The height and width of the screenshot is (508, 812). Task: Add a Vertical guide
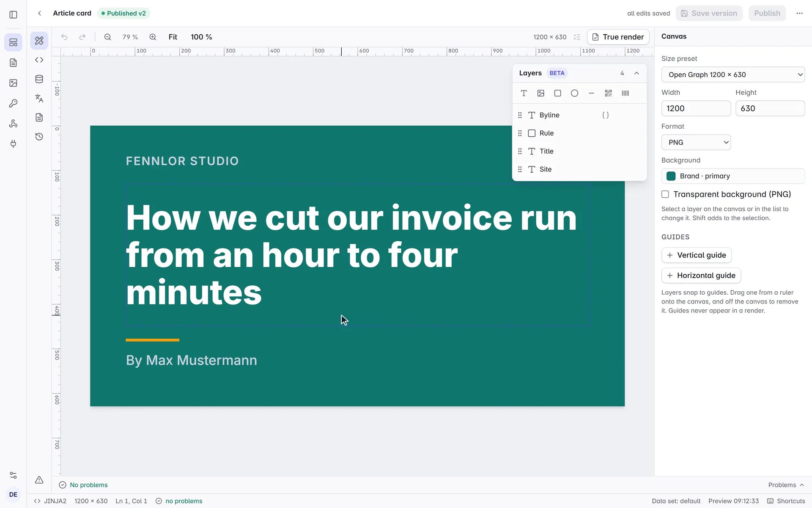(x=696, y=255)
